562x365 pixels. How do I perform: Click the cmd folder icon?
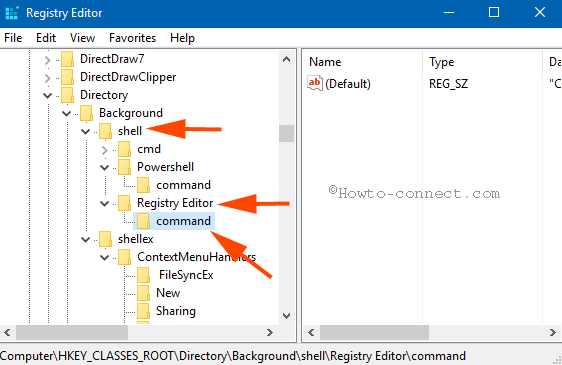tap(124, 149)
